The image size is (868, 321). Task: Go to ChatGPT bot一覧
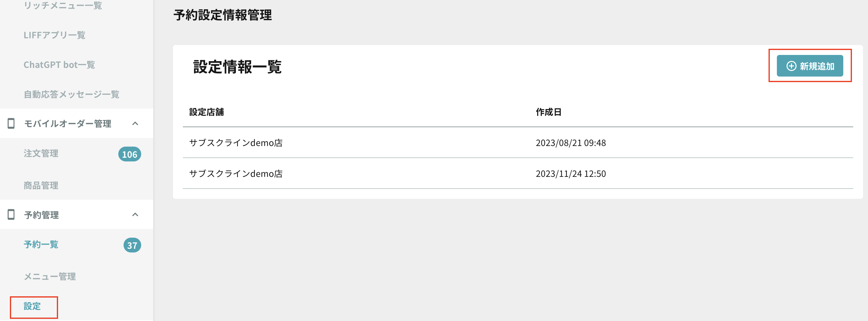(x=59, y=65)
